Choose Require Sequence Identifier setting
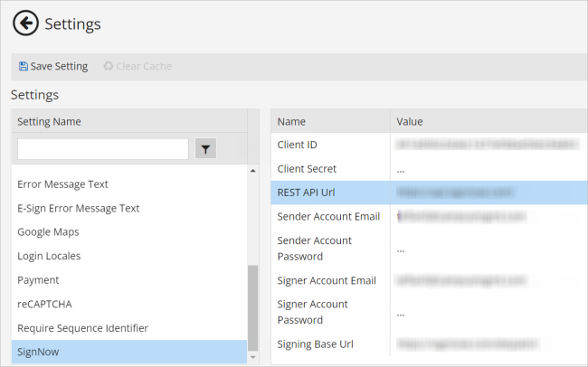This screenshot has height=367, width=588. pos(82,328)
